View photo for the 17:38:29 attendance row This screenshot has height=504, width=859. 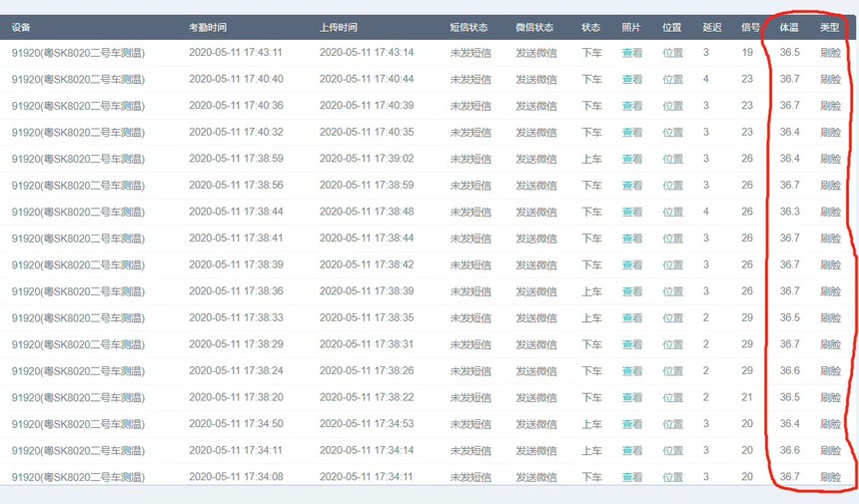(x=631, y=344)
